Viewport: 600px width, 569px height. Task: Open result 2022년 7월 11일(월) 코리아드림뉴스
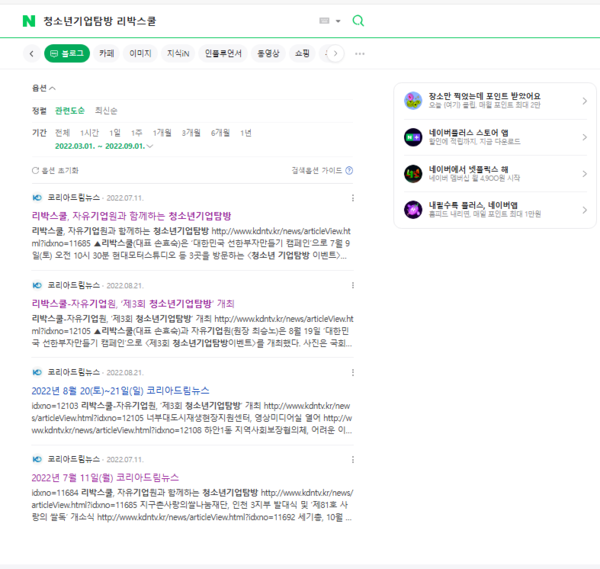click(x=105, y=478)
